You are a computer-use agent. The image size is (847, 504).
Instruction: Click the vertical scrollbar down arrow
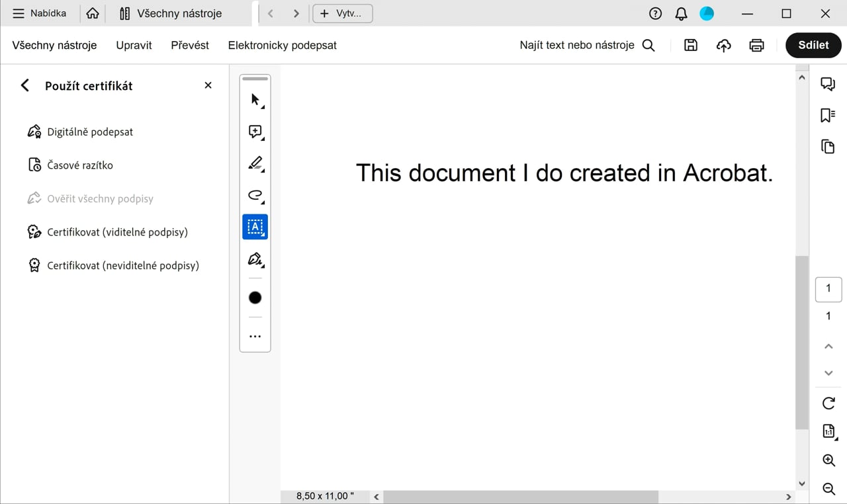click(x=802, y=483)
